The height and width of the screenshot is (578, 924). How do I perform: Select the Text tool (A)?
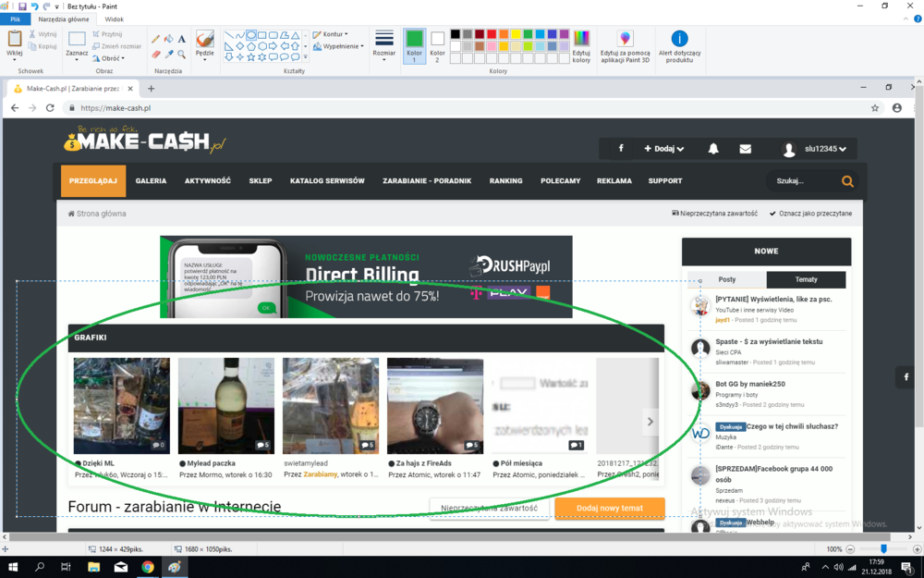coord(182,39)
